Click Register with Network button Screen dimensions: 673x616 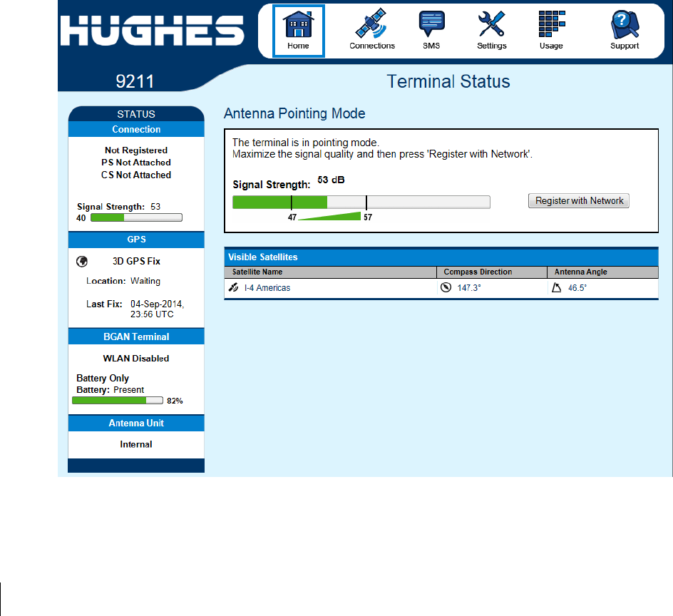pyautogui.click(x=579, y=201)
